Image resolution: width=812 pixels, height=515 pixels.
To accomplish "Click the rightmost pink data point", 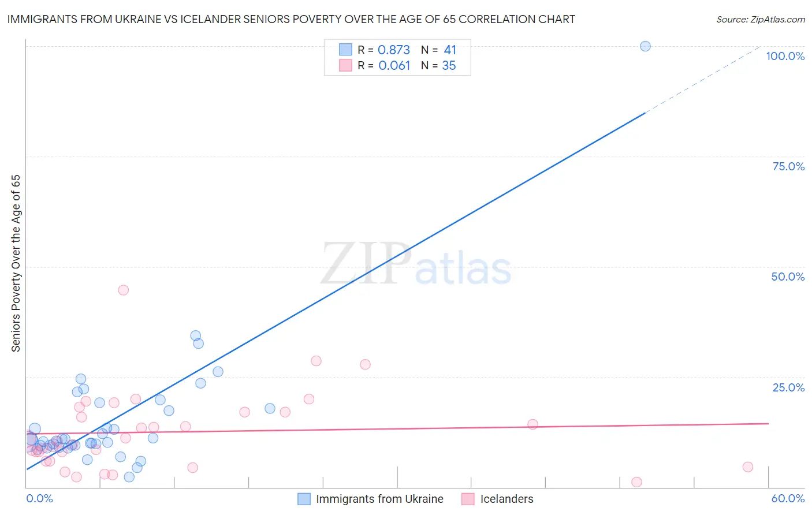I will 748,467.
